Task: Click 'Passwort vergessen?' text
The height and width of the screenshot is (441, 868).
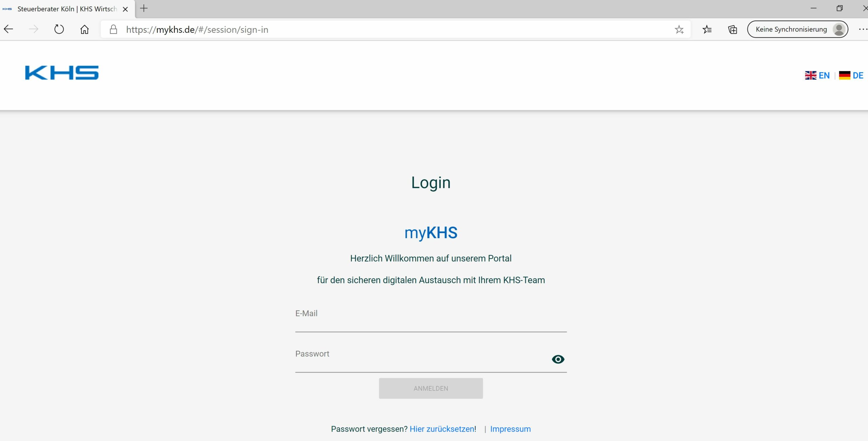Action: coord(369,429)
